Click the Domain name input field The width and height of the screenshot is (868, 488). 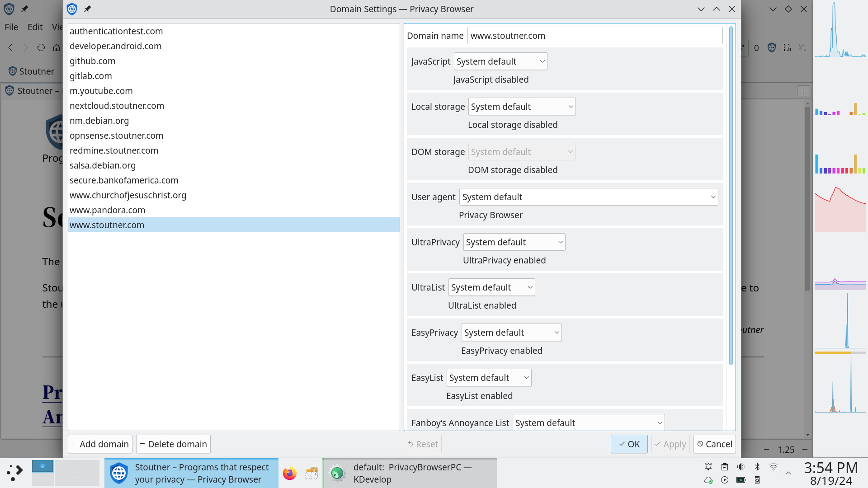[x=595, y=36]
